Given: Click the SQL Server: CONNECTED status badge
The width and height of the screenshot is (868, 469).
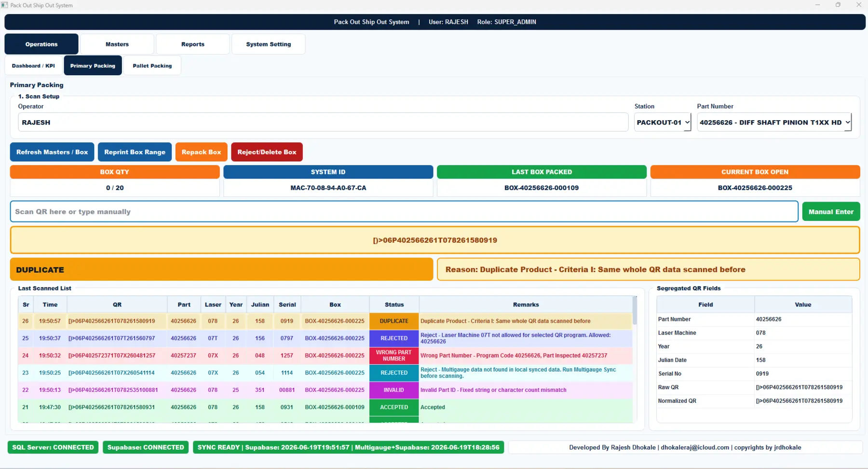Looking at the screenshot, I should 53,447.
